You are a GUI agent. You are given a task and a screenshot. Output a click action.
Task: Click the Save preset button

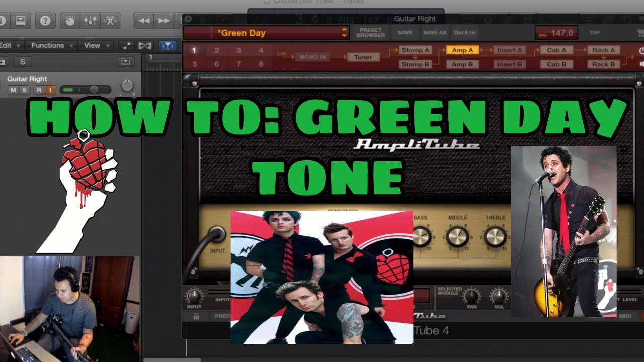pyautogui.click(x=405, y=33)
